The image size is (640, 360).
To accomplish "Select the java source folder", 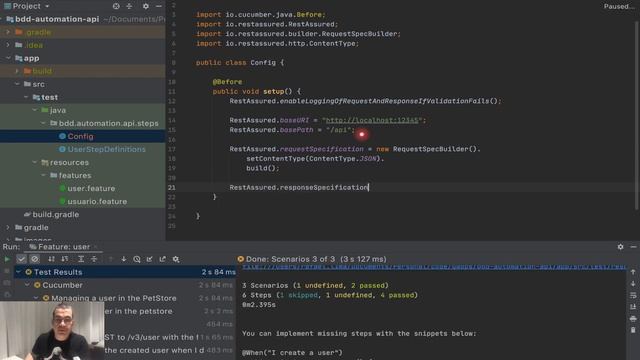I will click(x=58, y=110).
